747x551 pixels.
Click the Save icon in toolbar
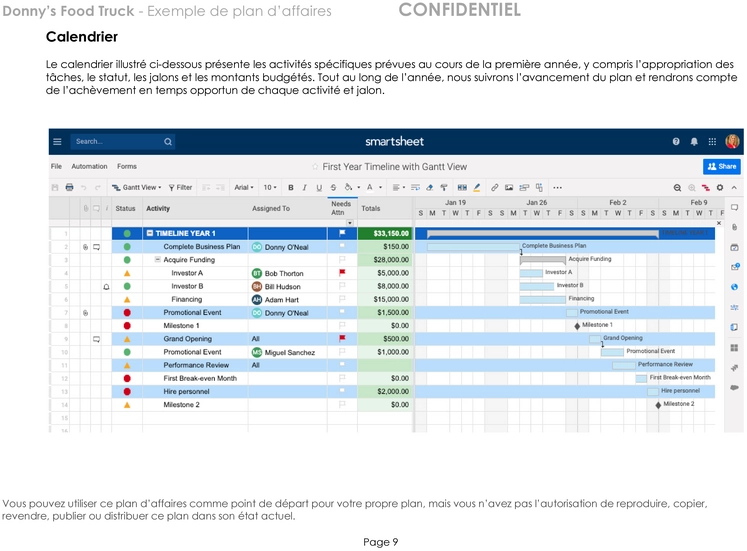tap(55, 187)
